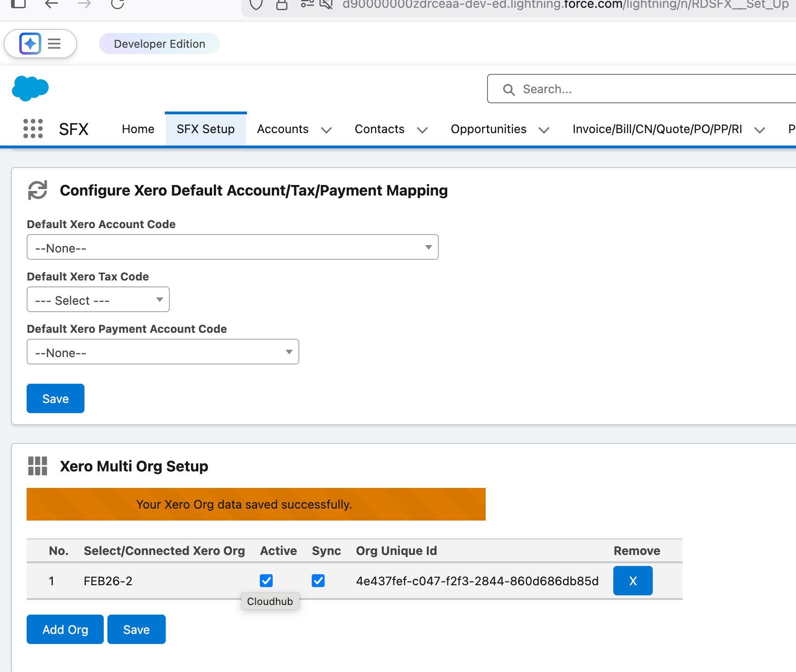Click the Salesforce cloud logo
The width and height of the screenshot is (796, 672).
click(30, 88)
